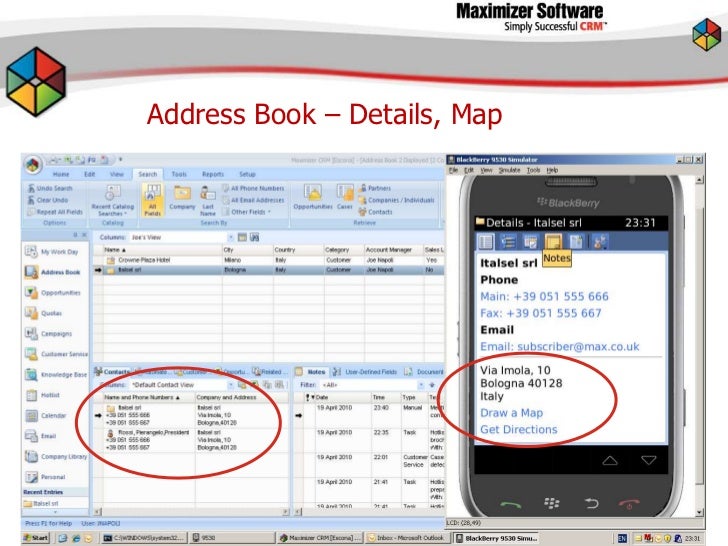Select the Italsel srl Bologna row
This screenshot has height=546, width=728.
click(x=268, y=270)
